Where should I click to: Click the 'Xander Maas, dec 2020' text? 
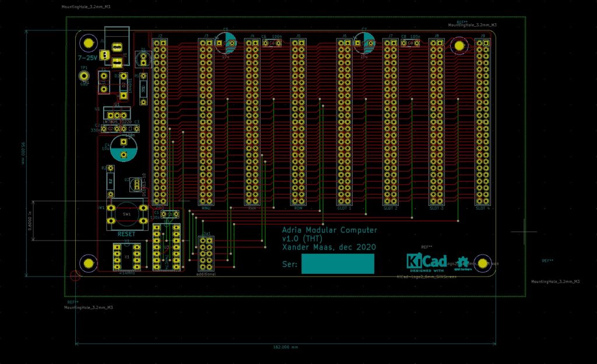pos(329,248)
